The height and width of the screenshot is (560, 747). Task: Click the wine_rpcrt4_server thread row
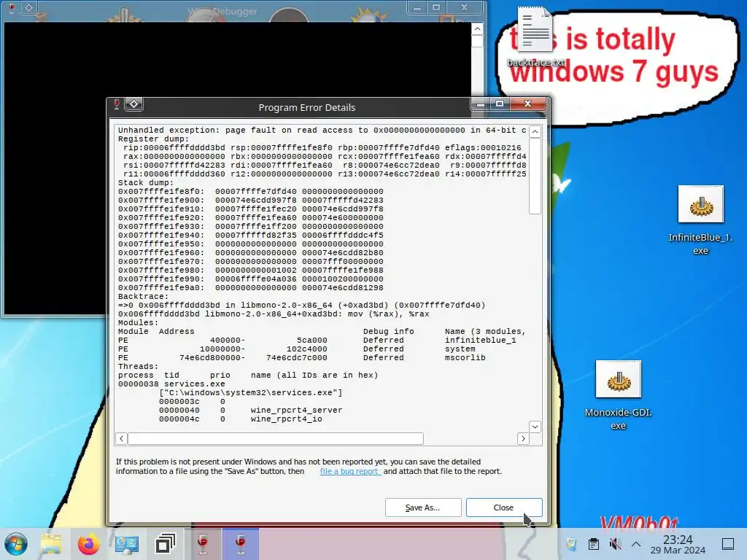[251, 411]
